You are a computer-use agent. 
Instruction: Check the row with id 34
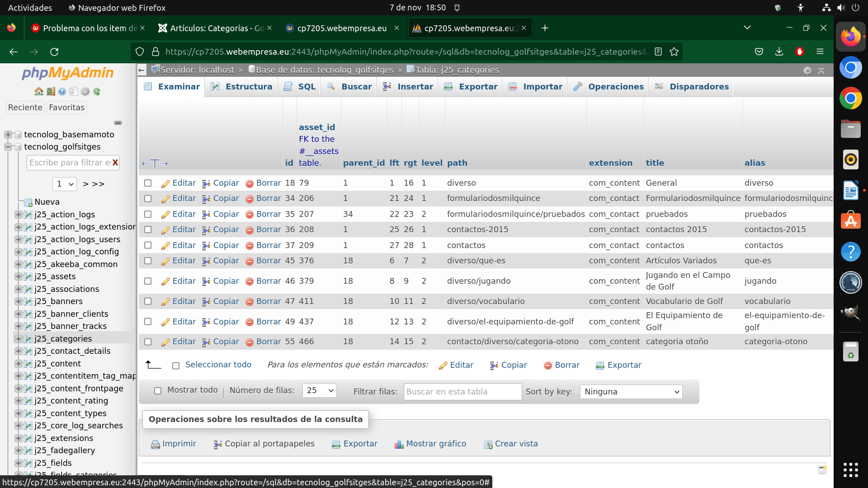[x=148, y=198]
